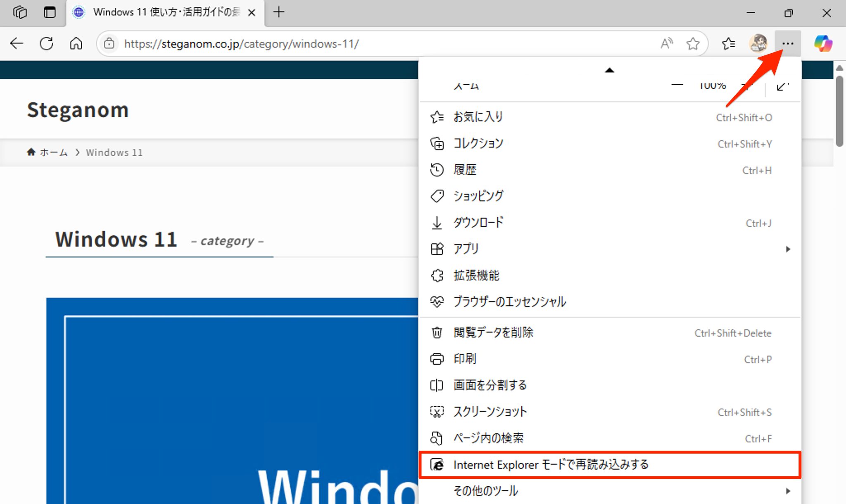Reload the current page
This screenshot has height=504, width=846.
click(46, 43)
